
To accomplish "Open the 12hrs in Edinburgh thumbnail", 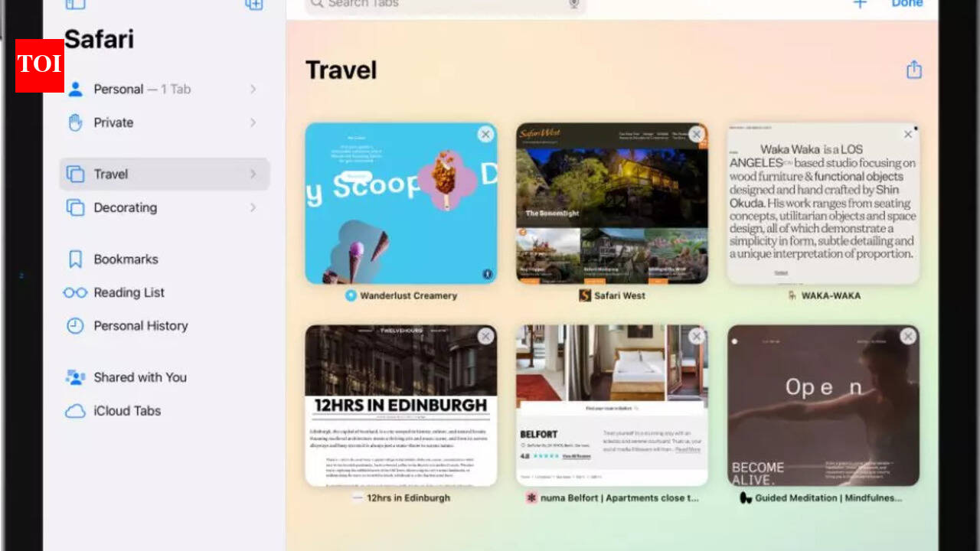I will pyautogui.click(x=401, y=406).
